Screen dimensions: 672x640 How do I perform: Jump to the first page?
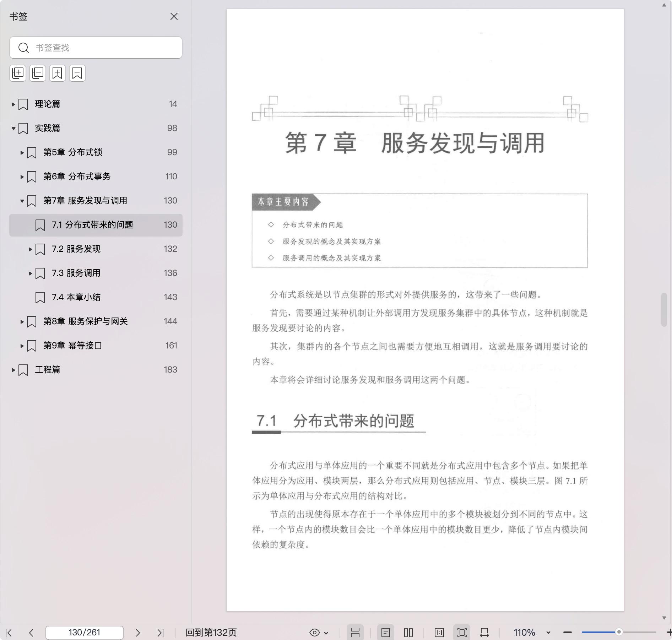point(9,633)
